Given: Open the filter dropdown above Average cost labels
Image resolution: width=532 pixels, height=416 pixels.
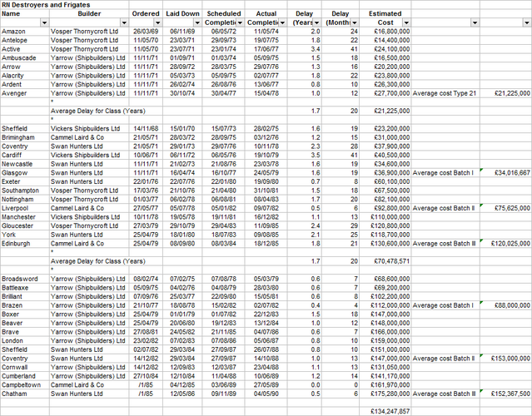Looking at the screenshot, I should tap(475, 22).
